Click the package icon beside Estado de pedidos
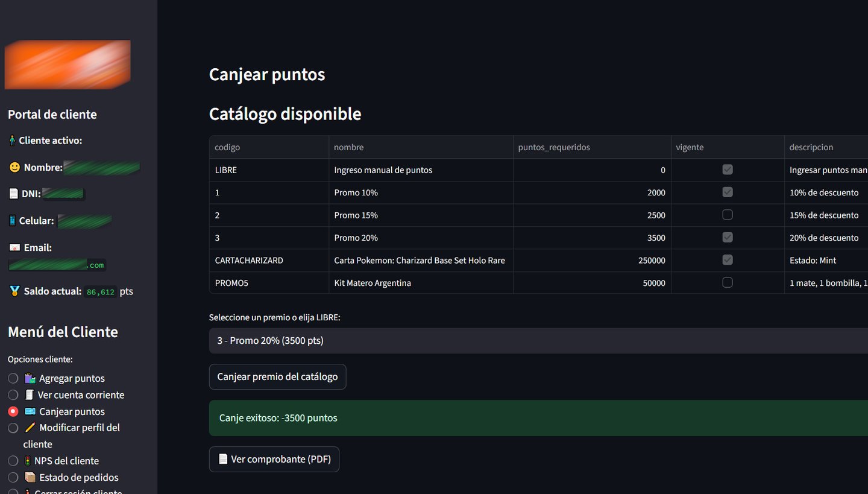 pos(30,477)
